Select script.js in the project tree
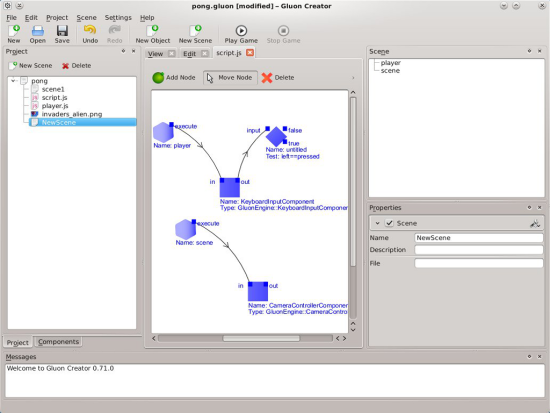Image resolution: width=550 pixels, height=413 pixels. [x=54, y=98]
